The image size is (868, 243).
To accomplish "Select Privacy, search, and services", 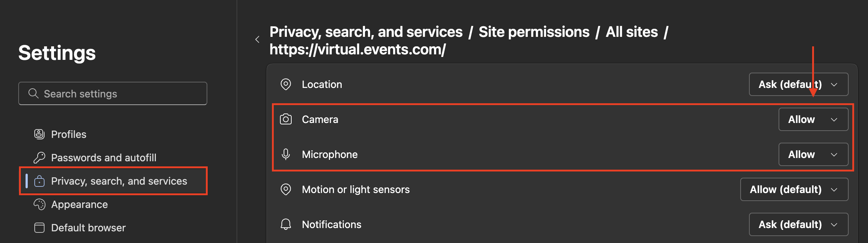I will click(119, 181).
